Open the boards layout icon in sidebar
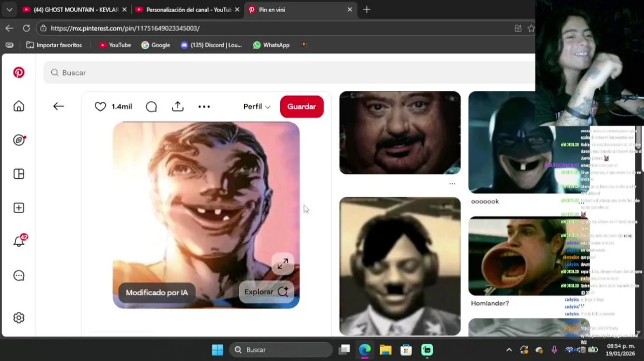Image resolution: width=644 pixels, height=361 pixels. pos(19,174)
